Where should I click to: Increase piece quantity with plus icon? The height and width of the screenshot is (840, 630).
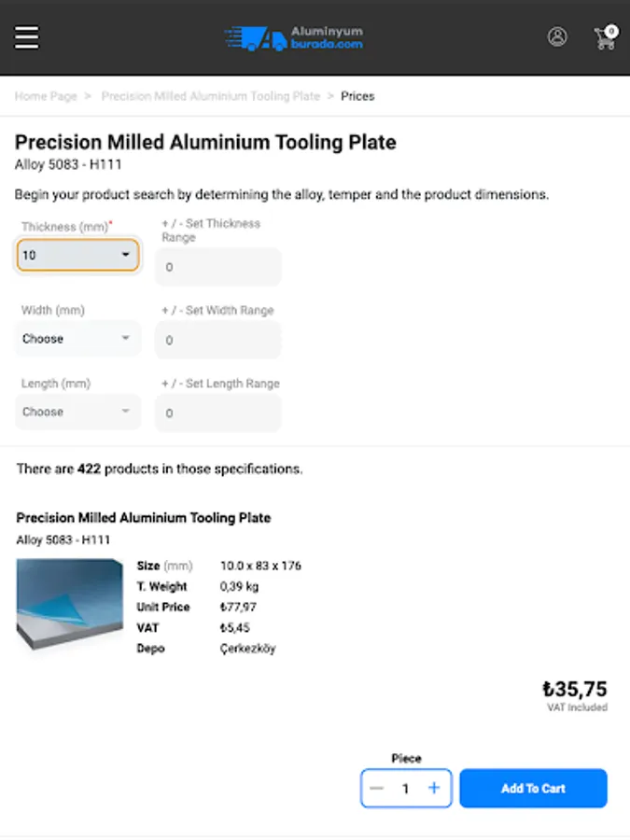434,789
